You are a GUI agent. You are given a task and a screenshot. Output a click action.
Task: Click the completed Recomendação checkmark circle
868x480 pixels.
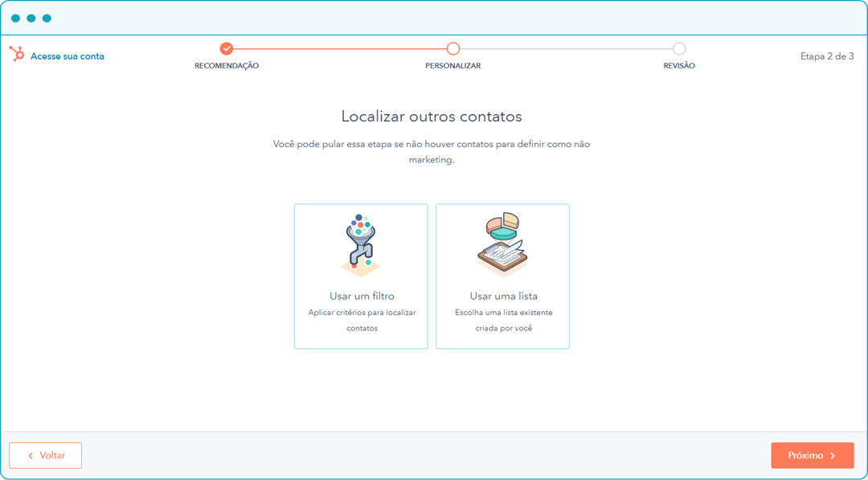tap(227, 49)
